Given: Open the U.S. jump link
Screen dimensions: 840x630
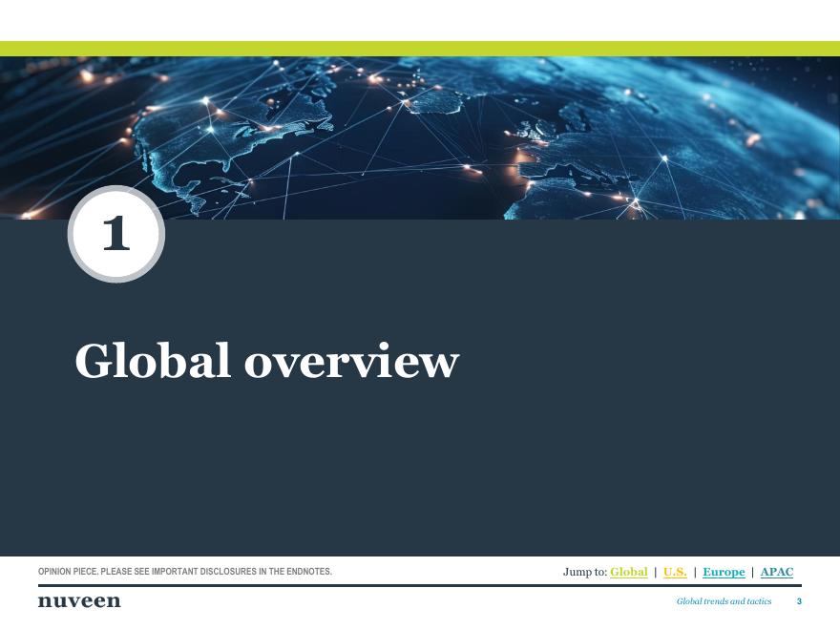Looking at the screenshot, I should [x=675, y=572].
